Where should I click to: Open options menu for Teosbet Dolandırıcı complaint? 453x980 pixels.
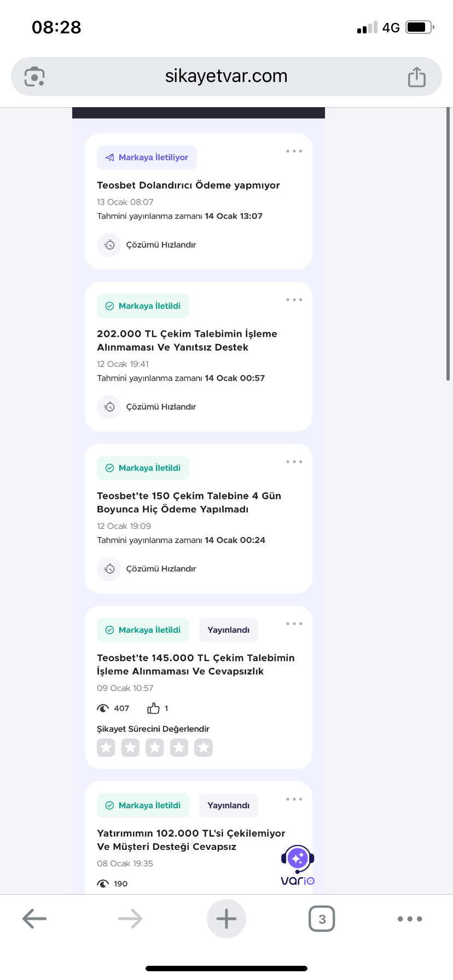294,151
